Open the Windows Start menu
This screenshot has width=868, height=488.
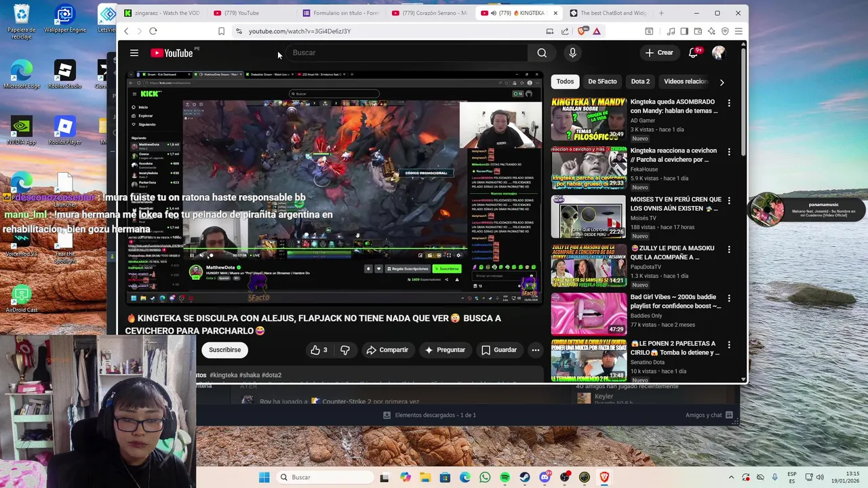(264, 477)
